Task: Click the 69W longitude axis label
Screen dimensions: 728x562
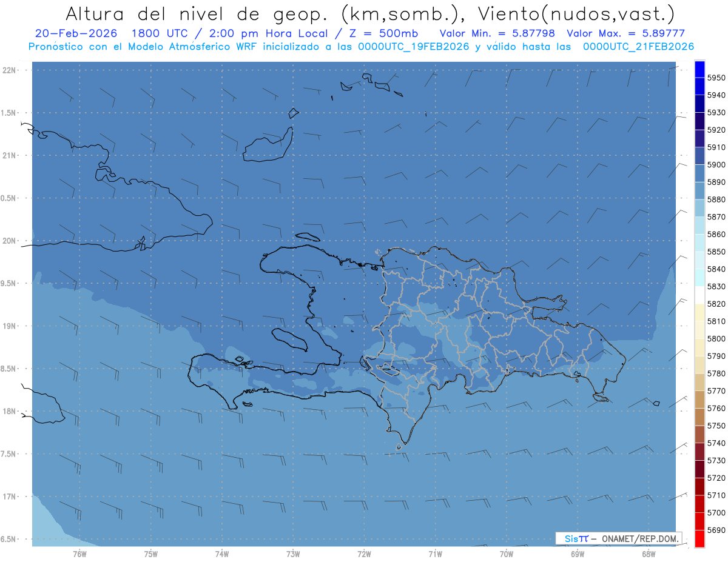Action: click(x=578, y=554)
